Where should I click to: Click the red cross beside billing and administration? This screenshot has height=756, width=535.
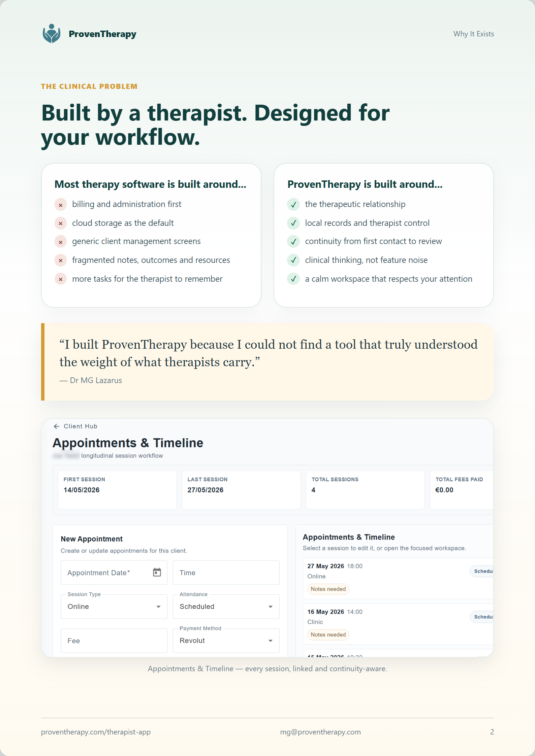(61, 205)
